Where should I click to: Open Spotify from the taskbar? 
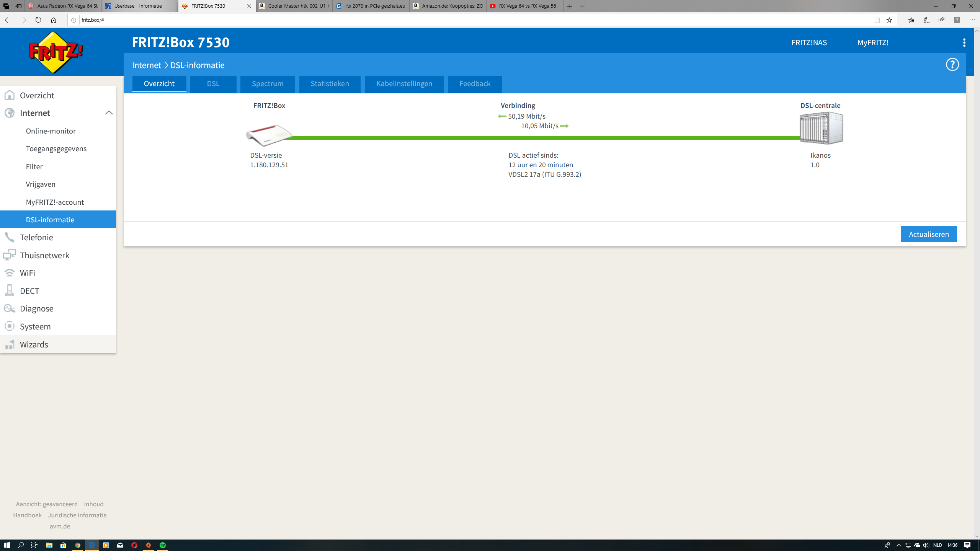(x=163, y=545)
